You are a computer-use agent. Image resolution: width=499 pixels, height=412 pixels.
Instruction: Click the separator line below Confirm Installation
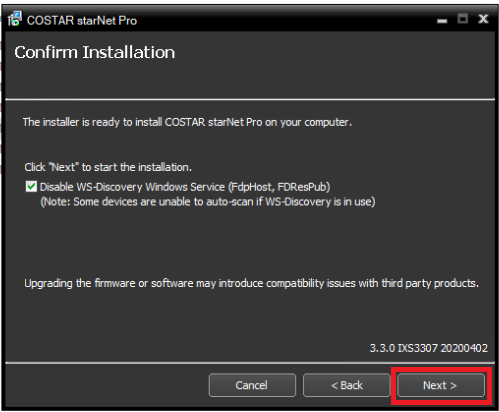point(250,99)
